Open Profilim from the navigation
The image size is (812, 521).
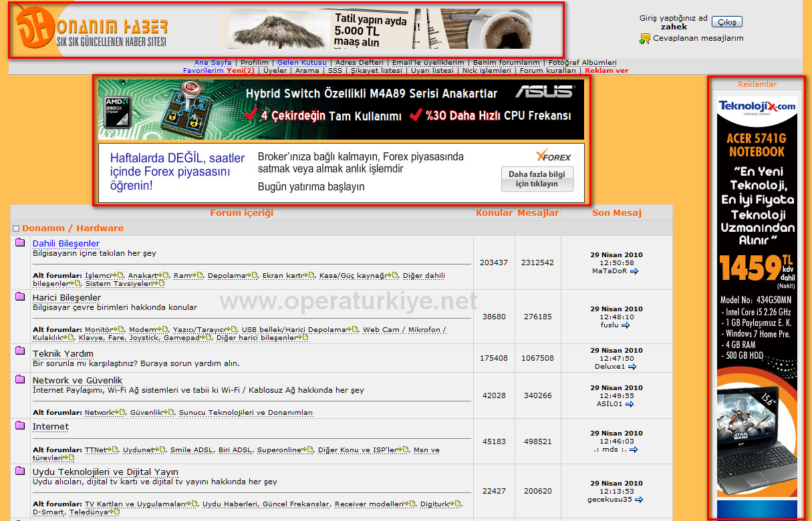(x=254, y=63)
